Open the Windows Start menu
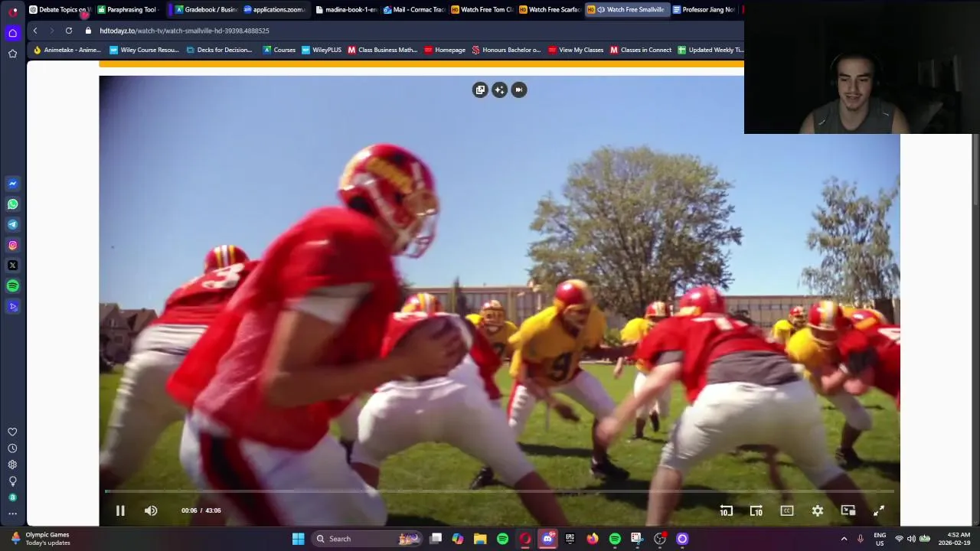Screen dimensions: 980x551 click(x=298, y=539)
